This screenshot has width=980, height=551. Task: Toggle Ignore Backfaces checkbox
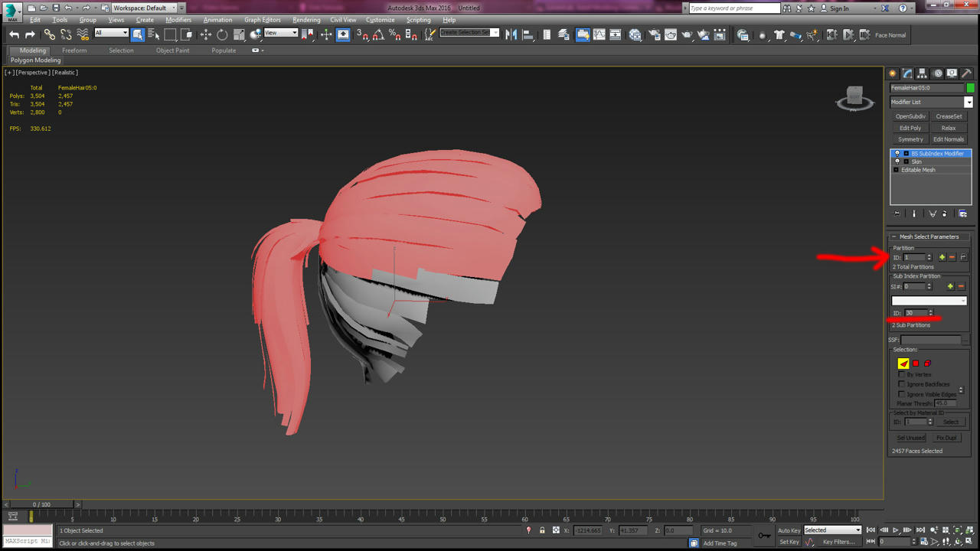[x=902, y=384]
